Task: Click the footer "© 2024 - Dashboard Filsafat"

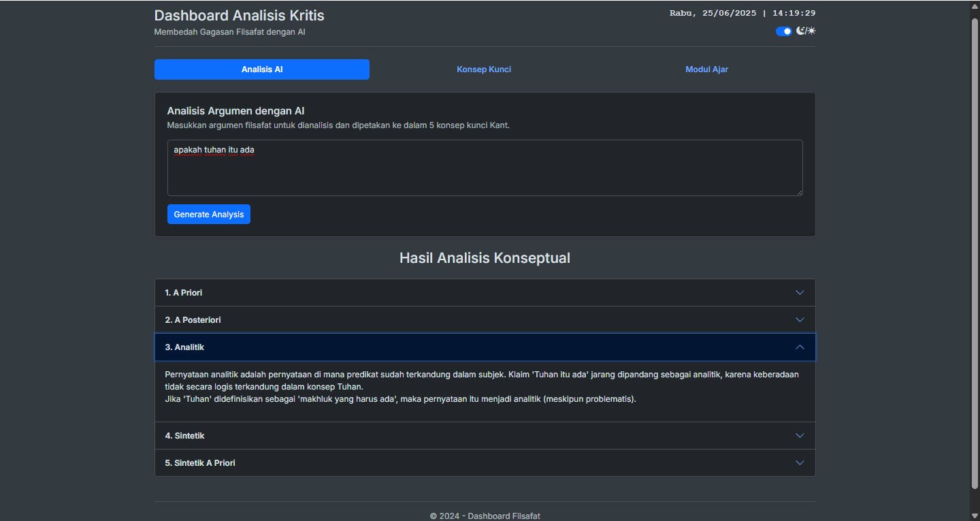Action: pos(485,516)
